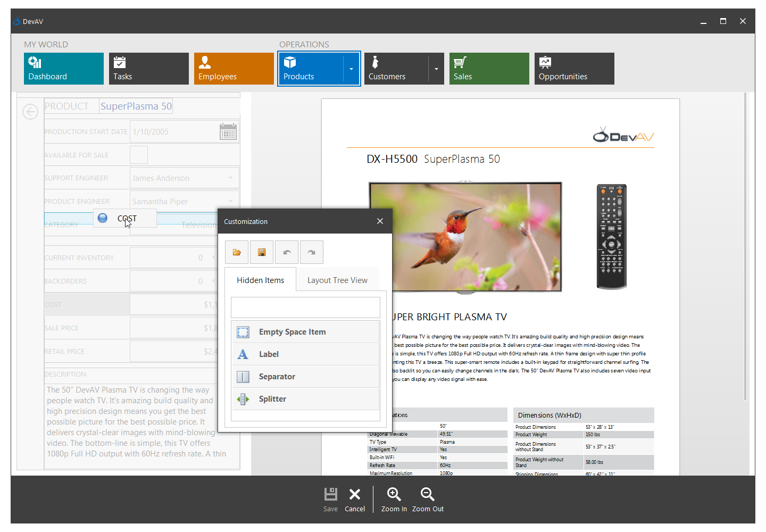Toggle the Available for Sale checkbox
766x532 pixels.
pyautogui.click(x=139, y=155)
